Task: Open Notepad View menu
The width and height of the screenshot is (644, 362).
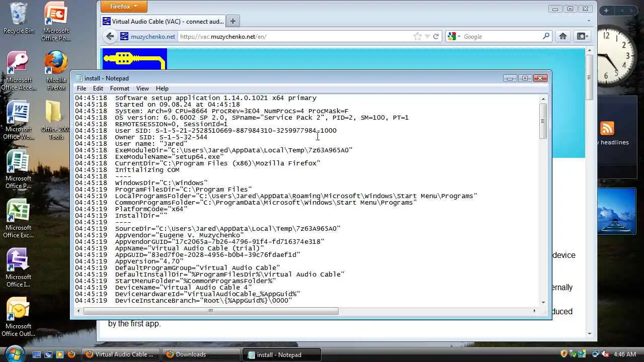Action: [x=142, y=88]
